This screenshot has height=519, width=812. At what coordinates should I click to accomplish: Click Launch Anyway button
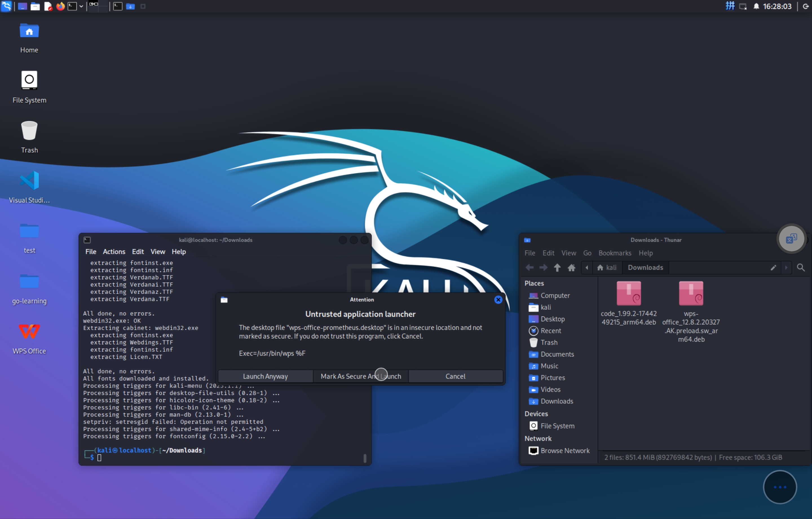pyautogui.click(x=265, y=376)
